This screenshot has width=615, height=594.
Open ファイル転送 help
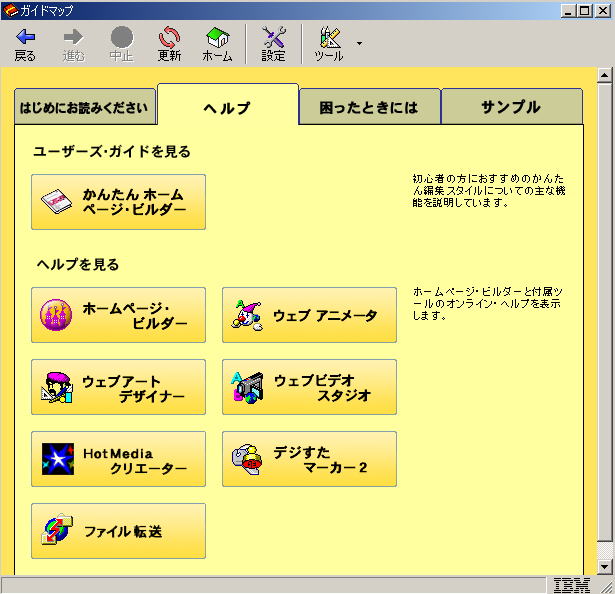pos(118,531)
